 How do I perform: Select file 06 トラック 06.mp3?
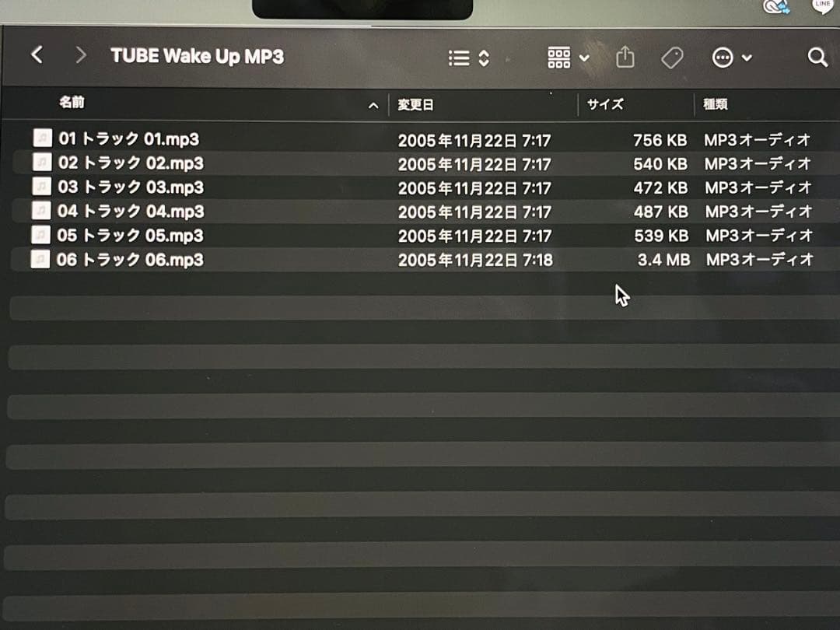[x=130, y=260]
